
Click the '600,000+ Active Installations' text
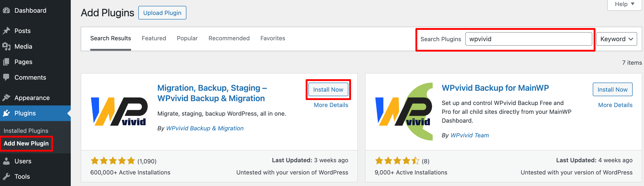point(130,172)
